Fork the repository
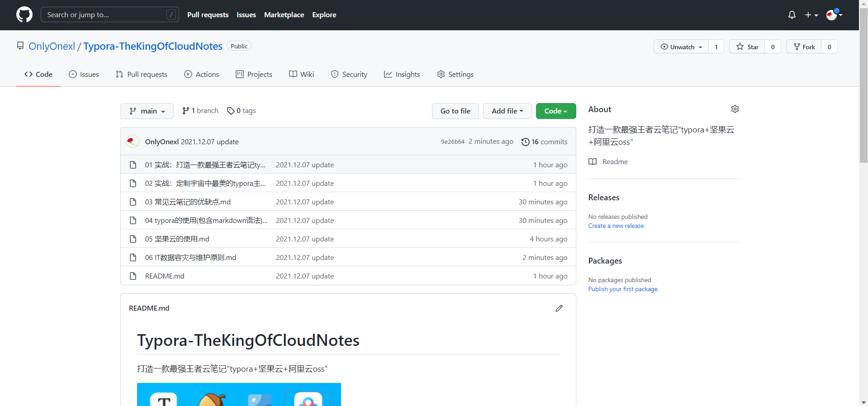868x406 pixels. (x=804, y=47)
